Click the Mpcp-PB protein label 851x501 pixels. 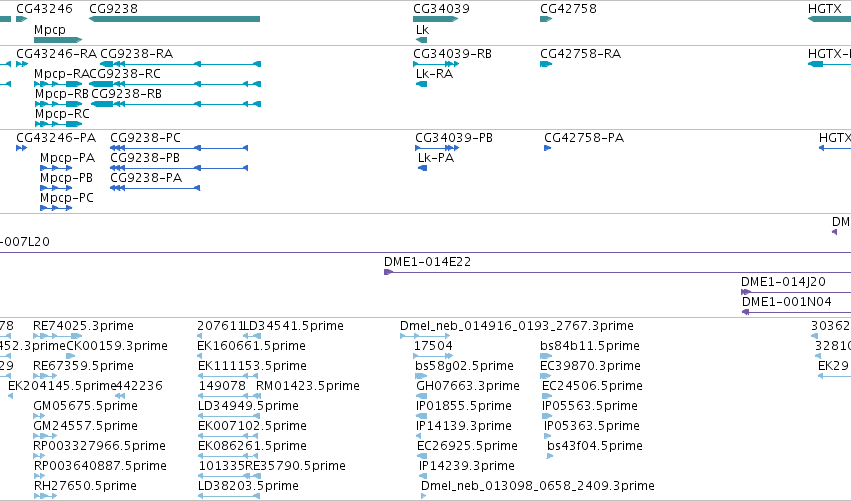pyautogui.click(x=66, y=178)
